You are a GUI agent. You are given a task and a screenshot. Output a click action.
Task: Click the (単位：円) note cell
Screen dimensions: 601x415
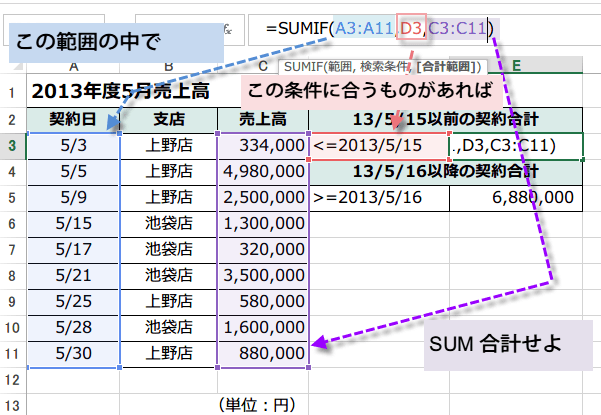coord(257,405)
